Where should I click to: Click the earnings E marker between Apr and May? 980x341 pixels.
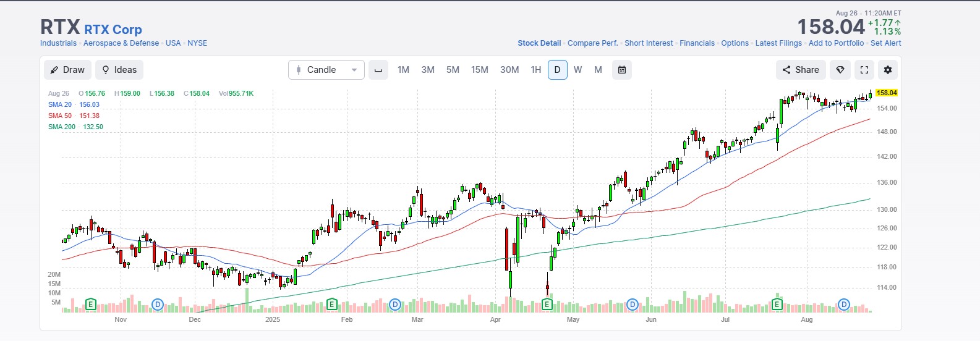point(547,304)
